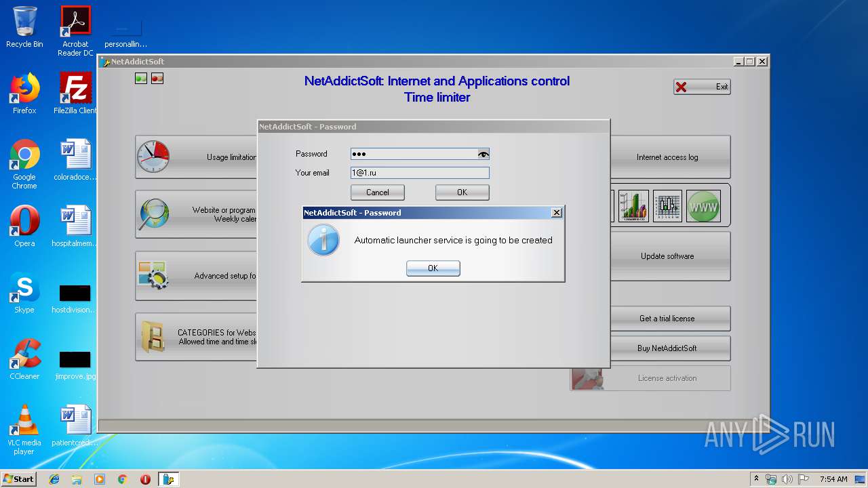The image size is (868, 488).
Task: Open hospitalmem Word document on desktop
Action: click(x=75, y=226)
